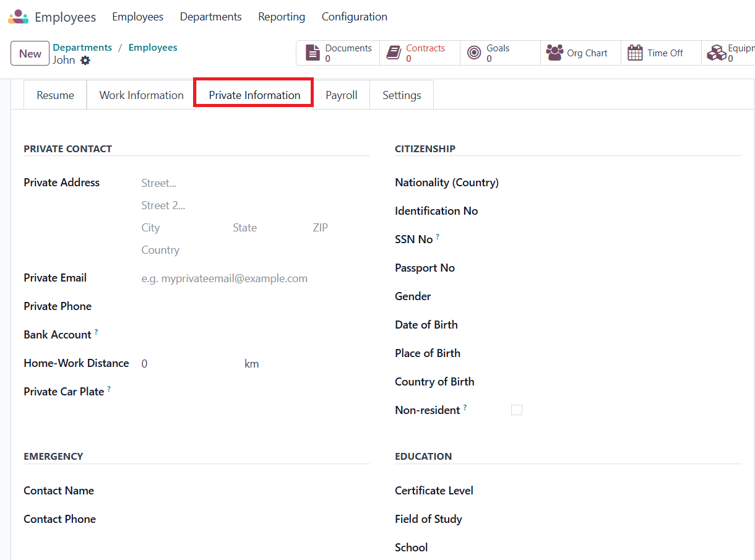
Task: Click the Employees app logo icon
Action: [x=18, y=17]
